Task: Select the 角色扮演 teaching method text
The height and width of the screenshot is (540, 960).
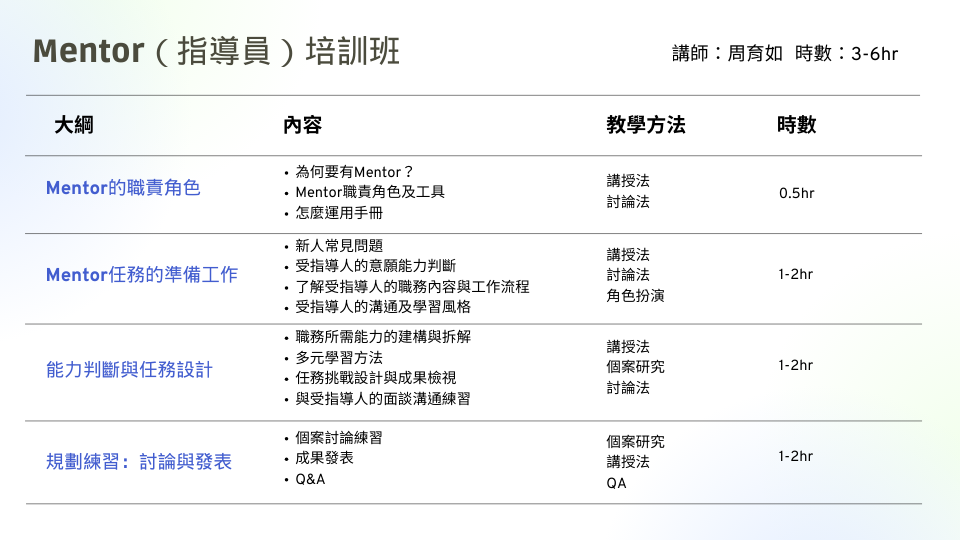Action: point(636,296)
